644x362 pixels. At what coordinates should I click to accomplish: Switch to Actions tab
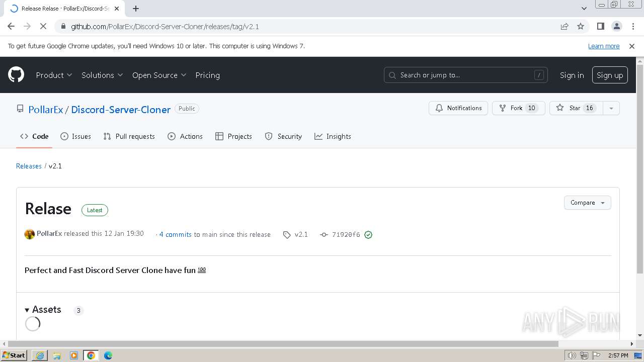(185, 136)
